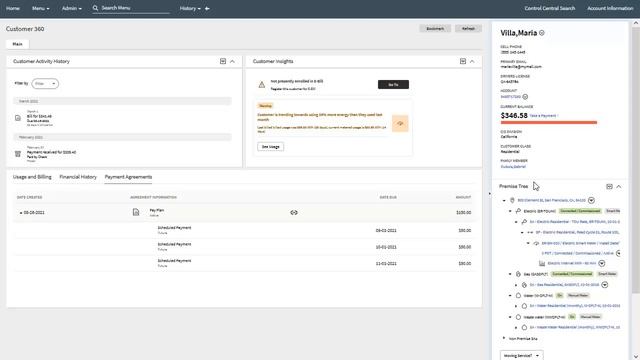Click the Bookmark button
The width and height of the screenshot is (640, 360).
click(x=435, y=29)
